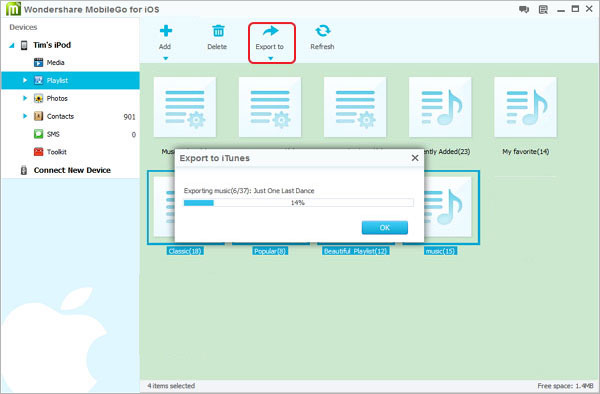
Task: Click the SMS bubble icon
Action: 38,134
